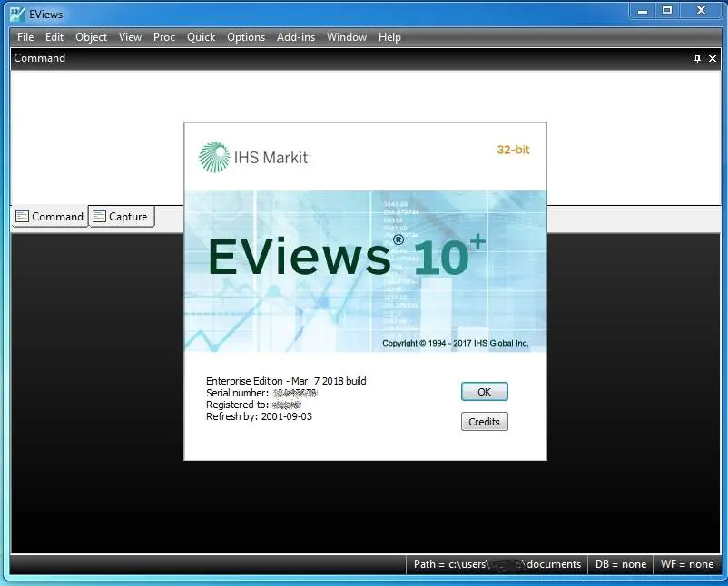Click the WF = none status entry
This screenshot has height=586, width=728.
(686, 564)
